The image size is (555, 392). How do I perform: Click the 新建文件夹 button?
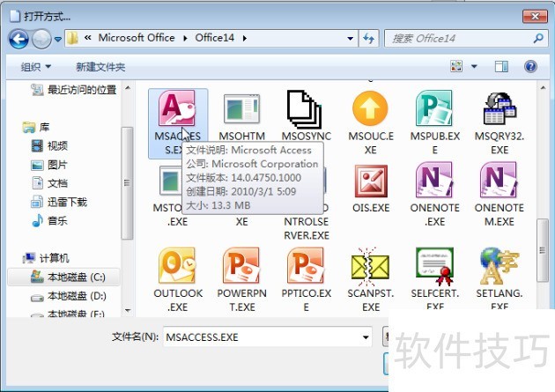pos(100,67)
